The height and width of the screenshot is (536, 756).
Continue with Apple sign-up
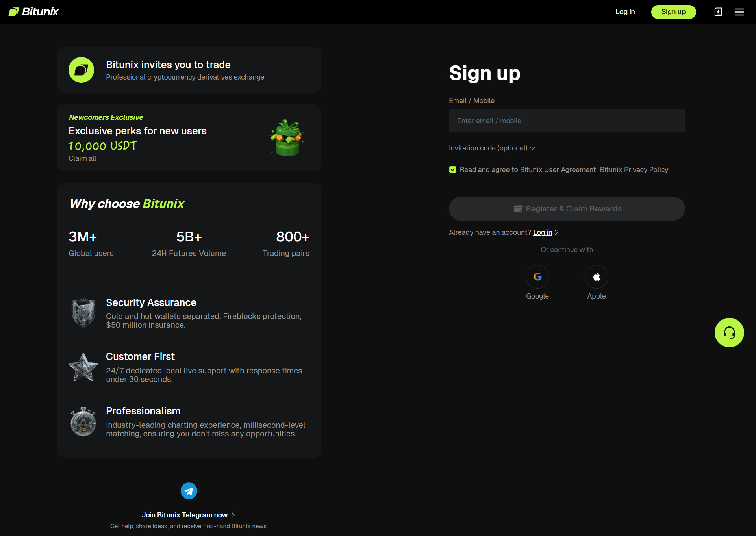(x=596, y=277)
